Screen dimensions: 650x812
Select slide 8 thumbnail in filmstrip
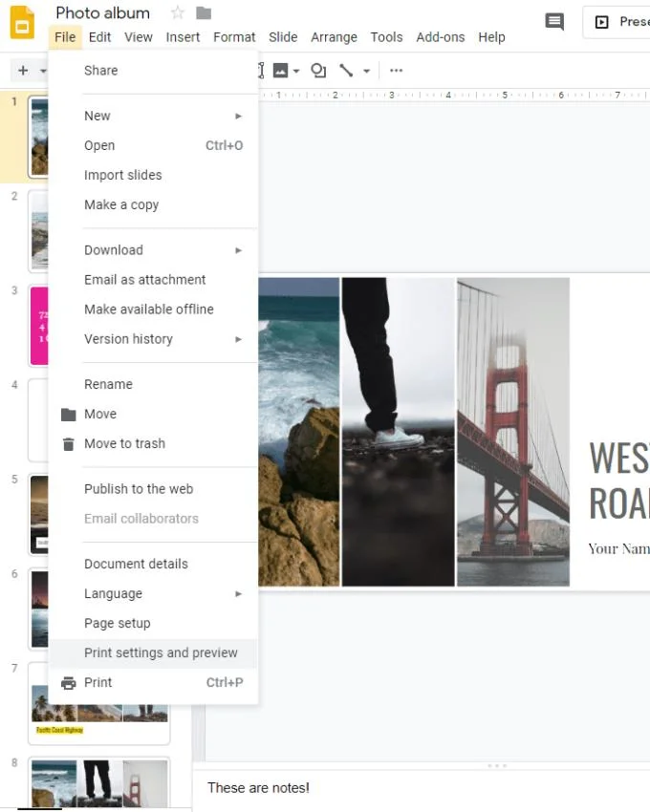point(99,783)
